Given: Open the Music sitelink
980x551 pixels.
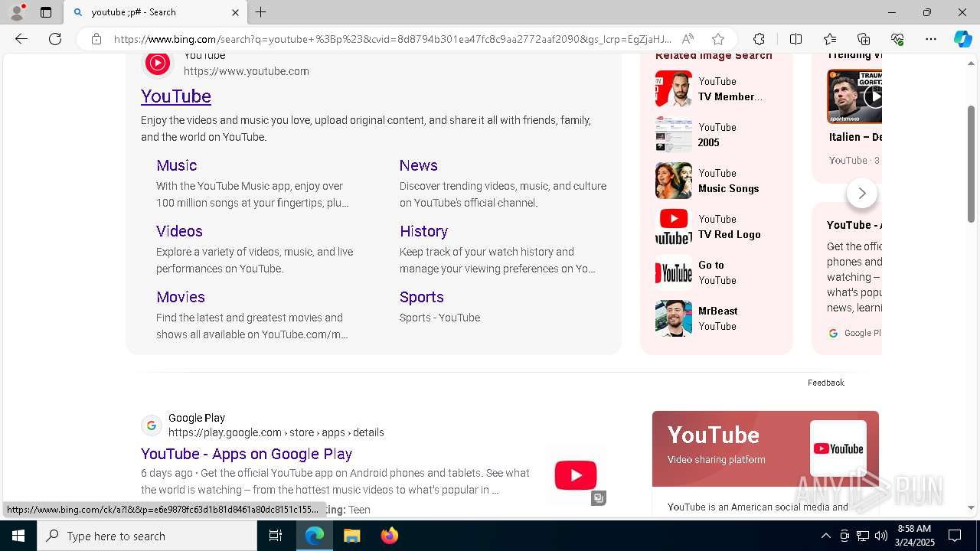Looking at the screenshot, I should click(x=177, y=165).
